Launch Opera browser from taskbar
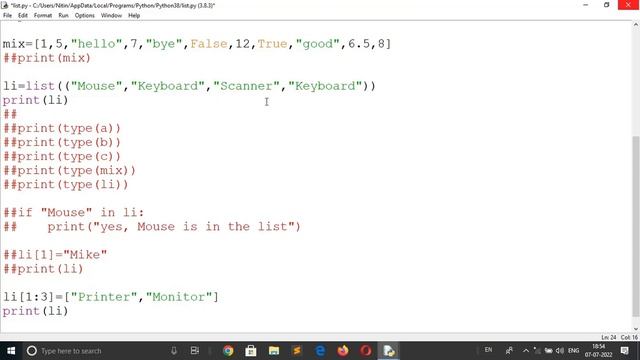640x360 pixels. pyautogui.click(x=366, y=351)
